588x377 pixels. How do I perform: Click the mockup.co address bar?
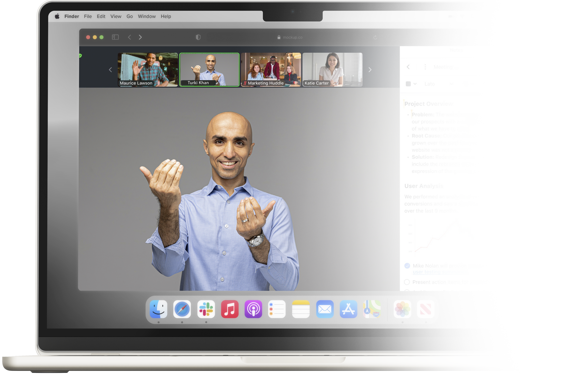point(290,37)
